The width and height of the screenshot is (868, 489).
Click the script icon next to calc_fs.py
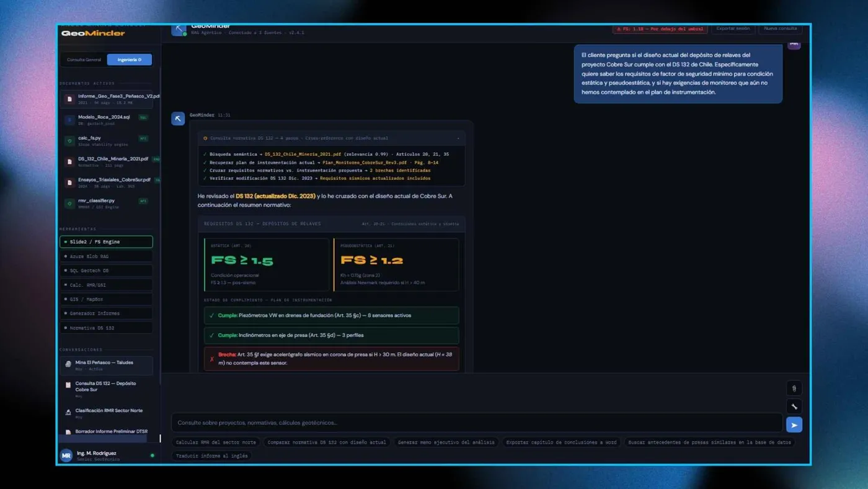70,141
